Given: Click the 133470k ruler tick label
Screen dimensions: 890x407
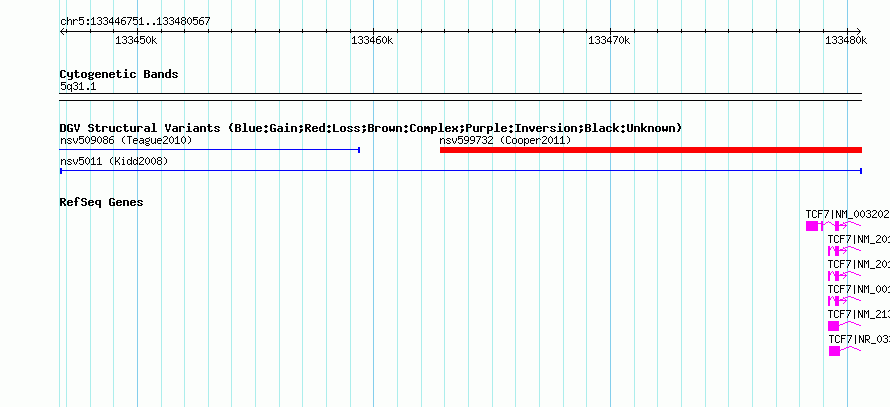Looking at the screenshot, I should [x=609, y=40].
